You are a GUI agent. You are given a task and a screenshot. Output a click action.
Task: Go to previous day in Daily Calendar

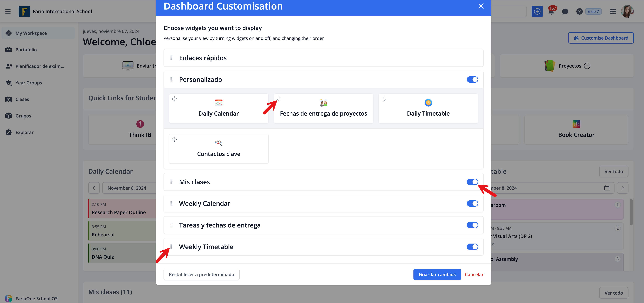tap(94, 188)
